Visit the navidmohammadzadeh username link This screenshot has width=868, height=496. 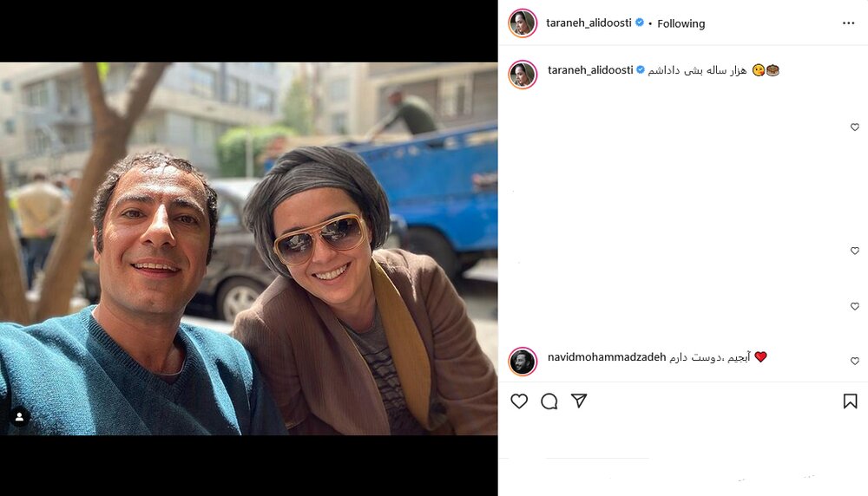click(607, 357)
